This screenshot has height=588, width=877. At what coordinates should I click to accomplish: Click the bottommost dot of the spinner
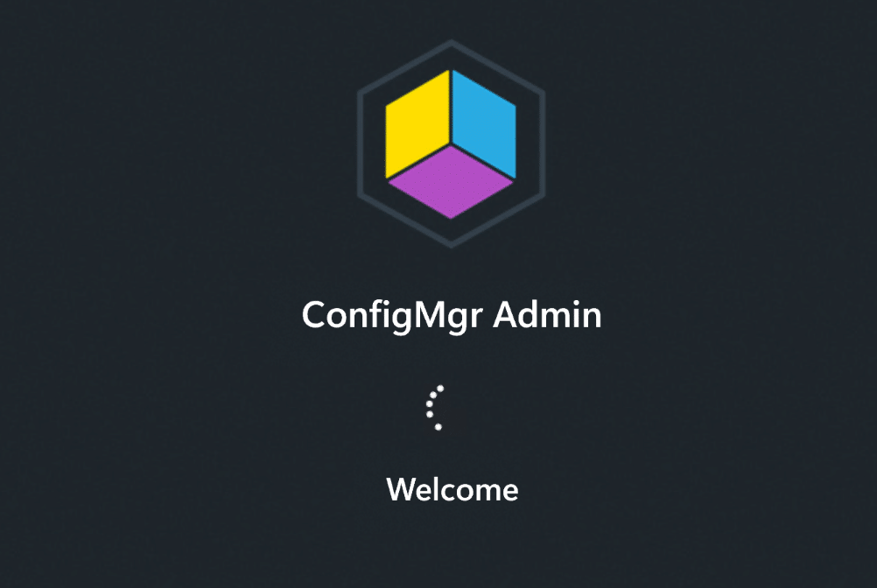(438, 427)
